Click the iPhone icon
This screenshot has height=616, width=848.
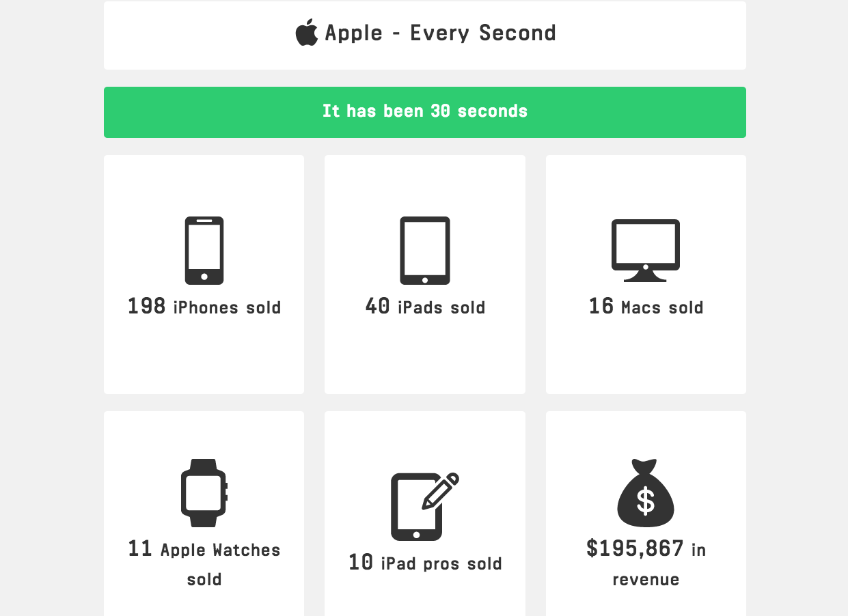tap(204, 251)
